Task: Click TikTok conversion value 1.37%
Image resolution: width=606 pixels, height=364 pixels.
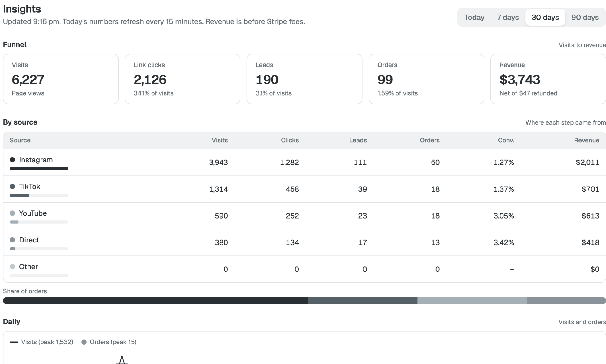Action: (504, 189)
